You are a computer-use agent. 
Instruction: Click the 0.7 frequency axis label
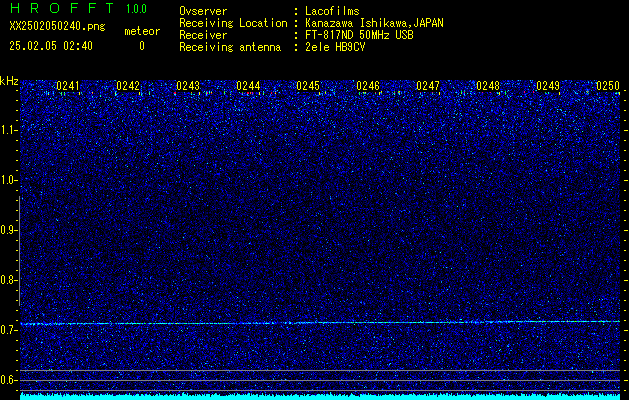8,330
